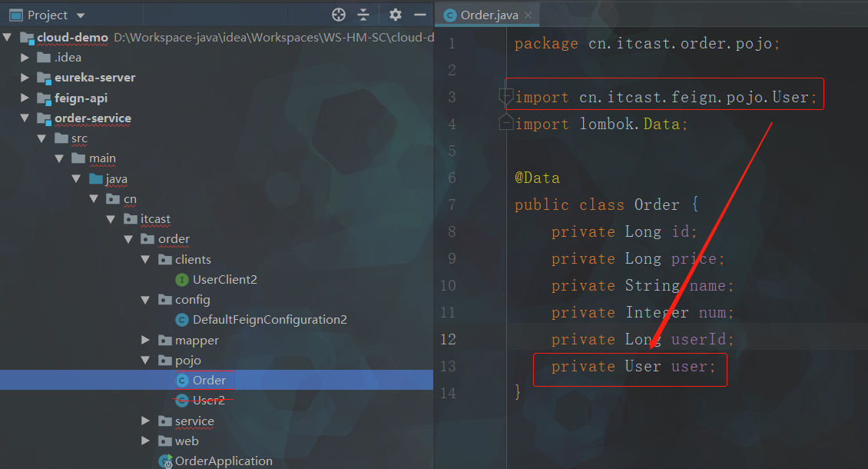This screenshot has width=868, height=469.
Task: Click the cloud-demo project name
Action: (72, 37)
